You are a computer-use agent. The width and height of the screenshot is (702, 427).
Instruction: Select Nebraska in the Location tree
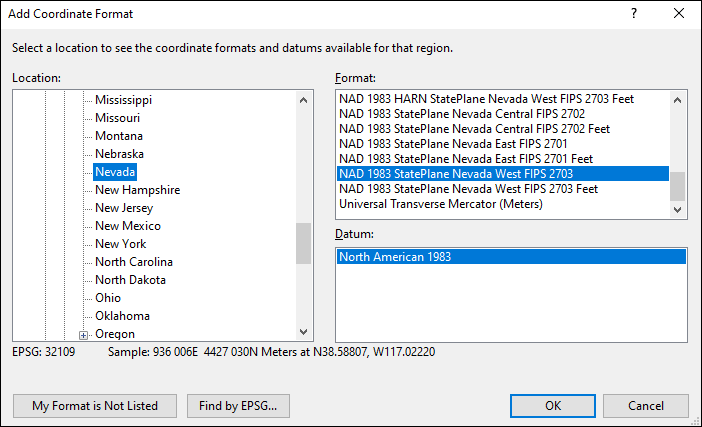coord(119,154)
